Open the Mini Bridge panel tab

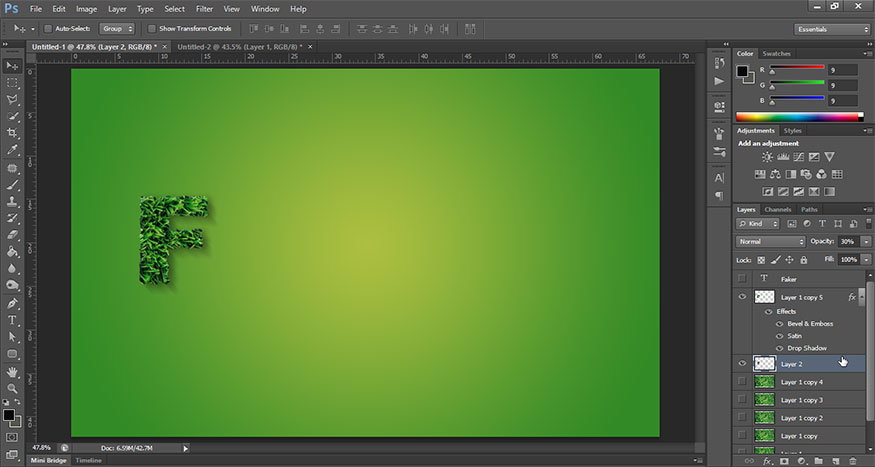pyautogui.click(x=48, y=460)
